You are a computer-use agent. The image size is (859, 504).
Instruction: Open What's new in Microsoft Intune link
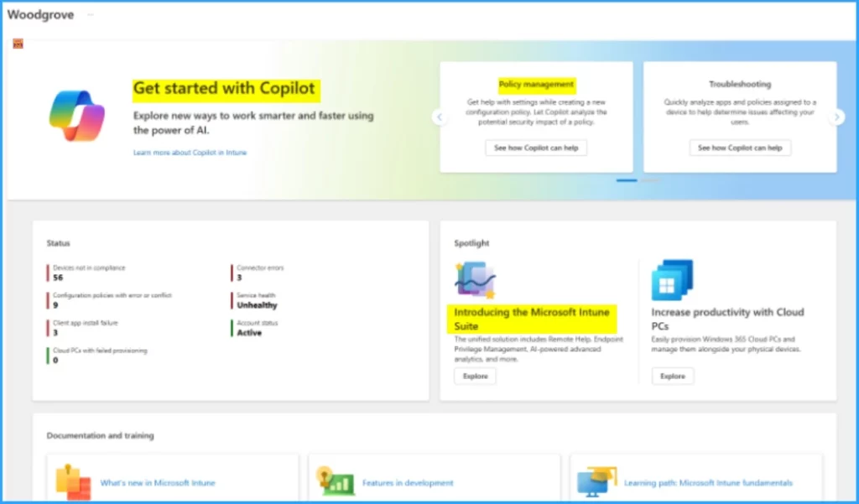tap(158, 483)
